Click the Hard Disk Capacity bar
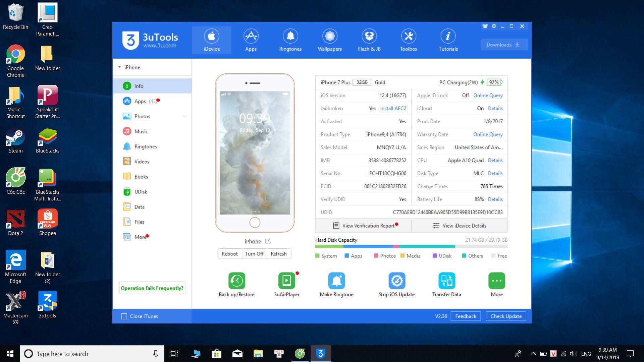This screenshot has height=362, width=644. tap(411, 246)
